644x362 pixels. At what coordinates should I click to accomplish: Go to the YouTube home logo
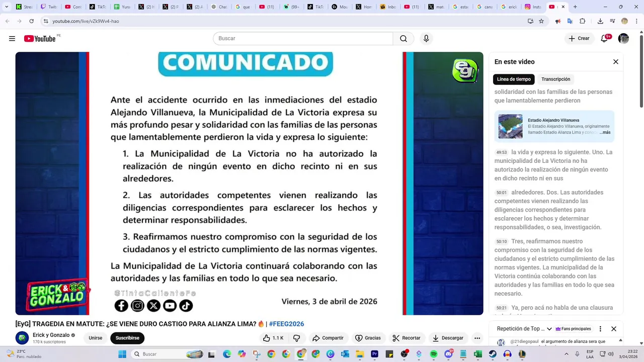click(x=40, y=39)
